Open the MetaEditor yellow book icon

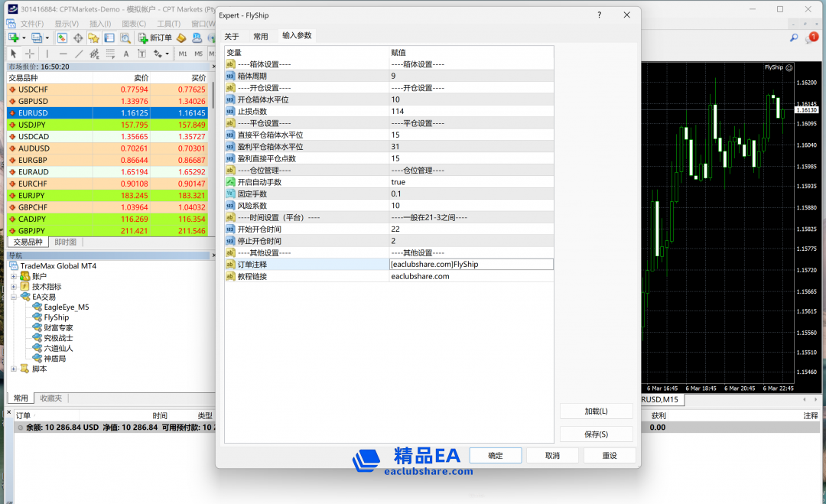click(x=181, y=37)
